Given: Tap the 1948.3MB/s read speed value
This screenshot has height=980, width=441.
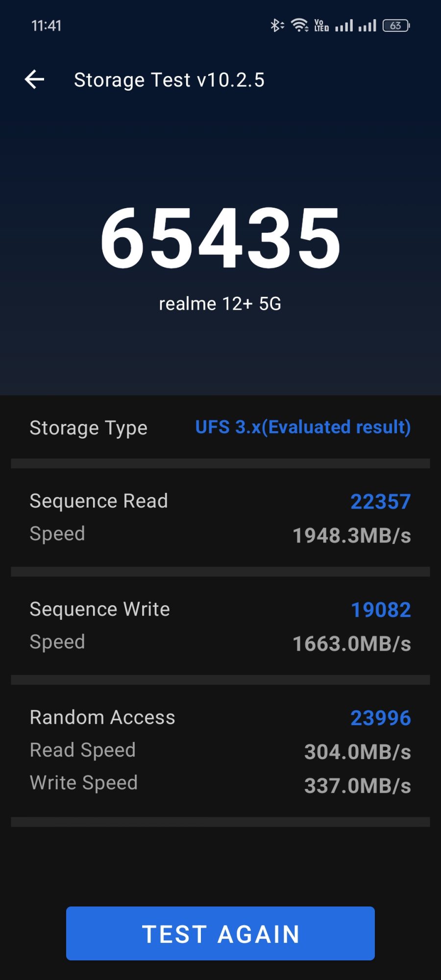Looking at the screenshot, I should pyautogui.click(x=351, y=536).
